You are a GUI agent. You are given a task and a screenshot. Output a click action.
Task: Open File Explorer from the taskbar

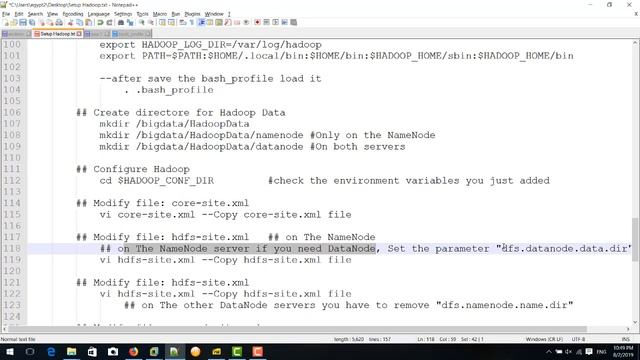tap(72, 352)
